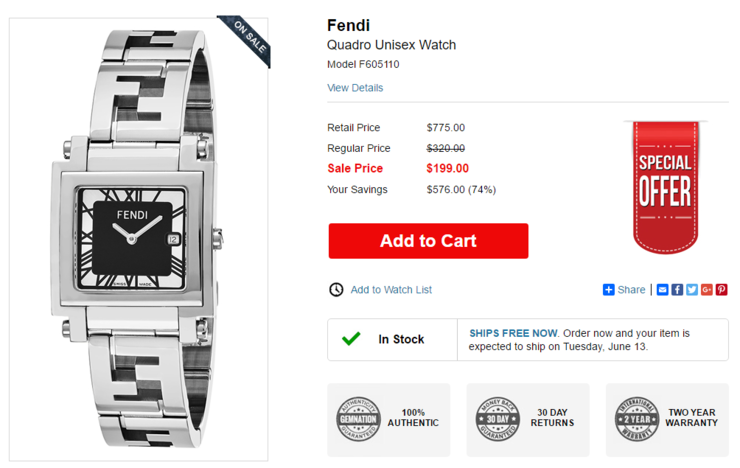
Task: Click the Ships Free Now text
Action: pos(513,333)
